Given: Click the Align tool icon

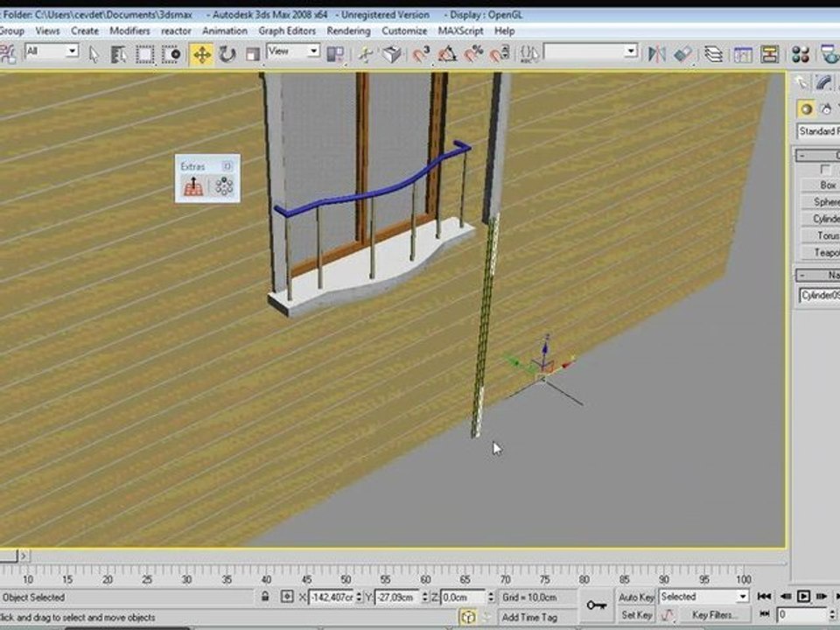Looking at the screenshot, I should click(683, 54).
